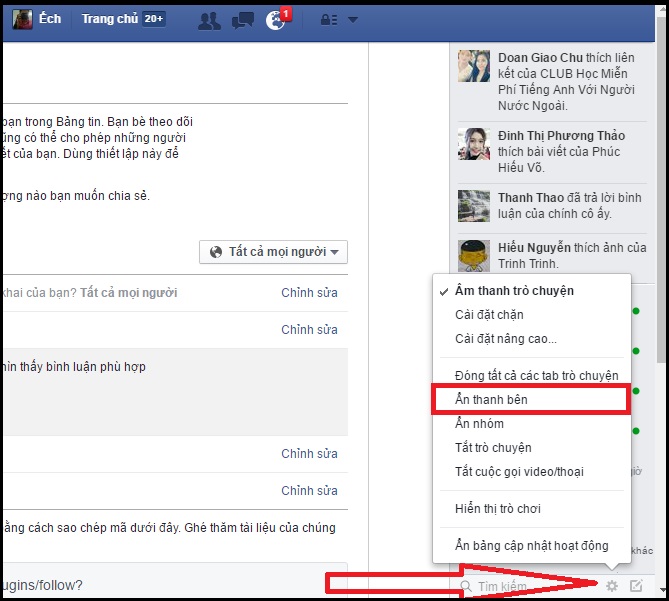Open the notifications globe icon
The height and width of the screenshot is (601, 669).
pyautogui.click(x=276, y=20)
